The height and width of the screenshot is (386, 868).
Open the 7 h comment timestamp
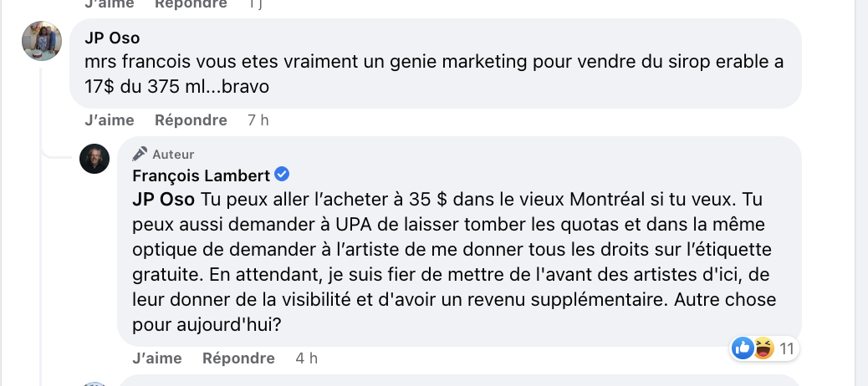[258, 120]
